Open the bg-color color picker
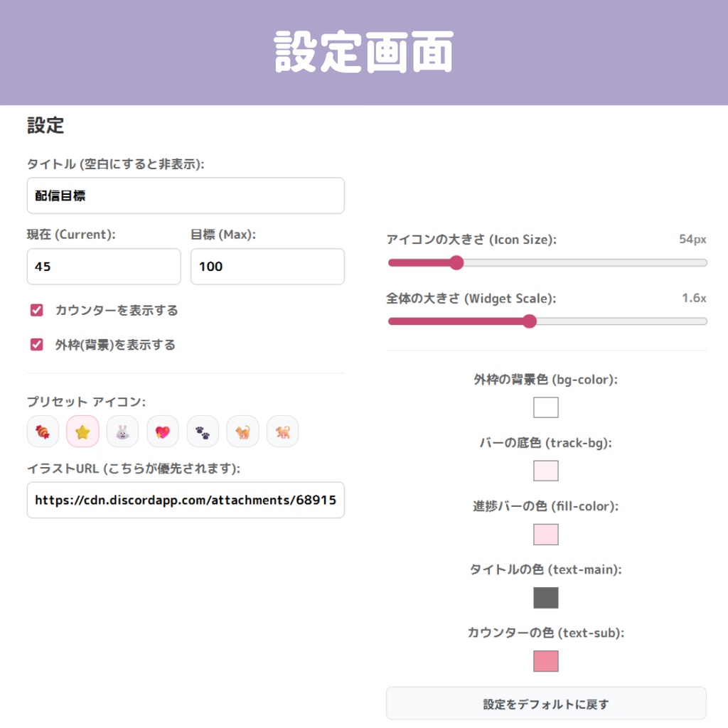Screen dimensions: 728x728 click(x=547, y=407)
